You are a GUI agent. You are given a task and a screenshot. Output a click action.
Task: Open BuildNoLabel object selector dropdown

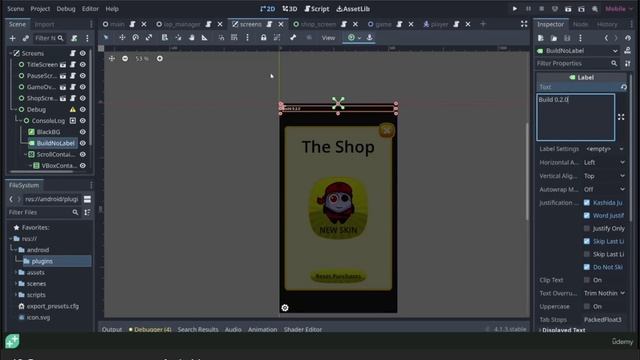pyautogui.click(x=577, y=51)
